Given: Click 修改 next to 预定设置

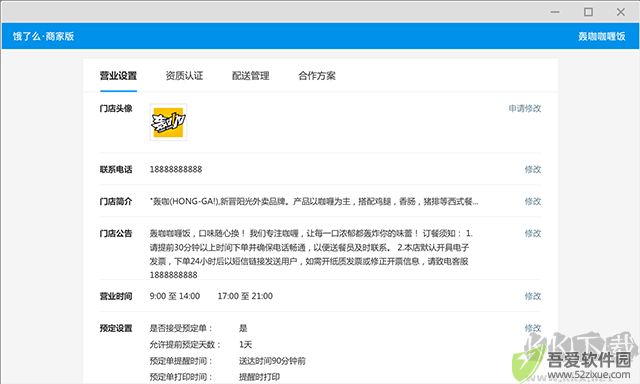Looking at the screenshot, I should click(533, 328).
